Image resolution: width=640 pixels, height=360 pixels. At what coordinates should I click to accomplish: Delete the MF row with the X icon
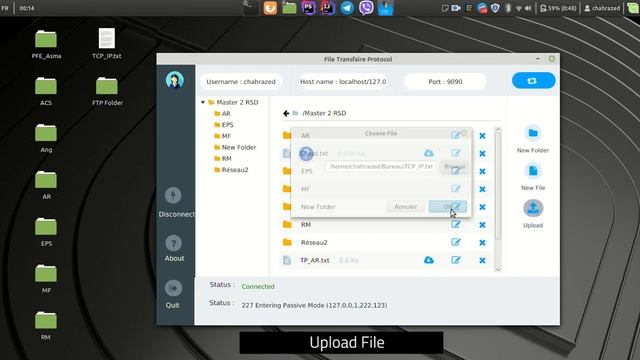[482, 189]
